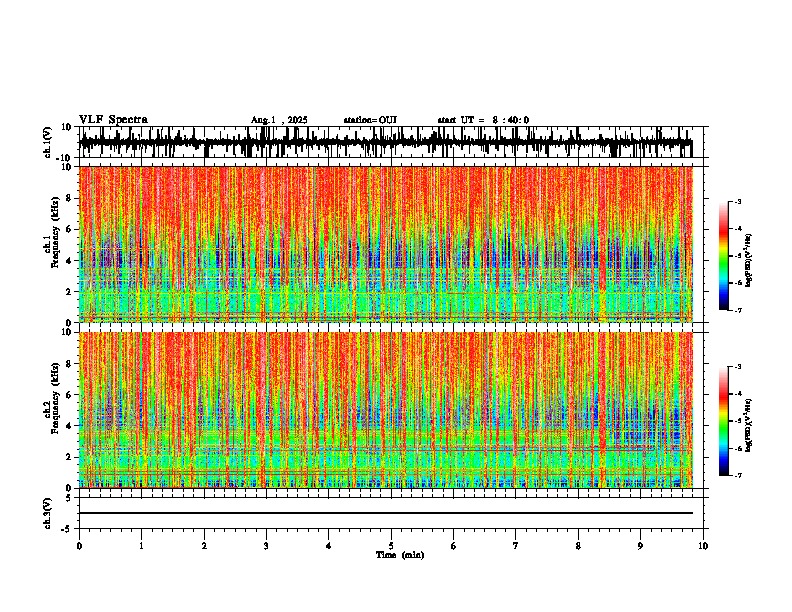This screenshot has height=612, width=792.
Task: Click the 'ch.1(V)' axis label
Action: point(49,142)
